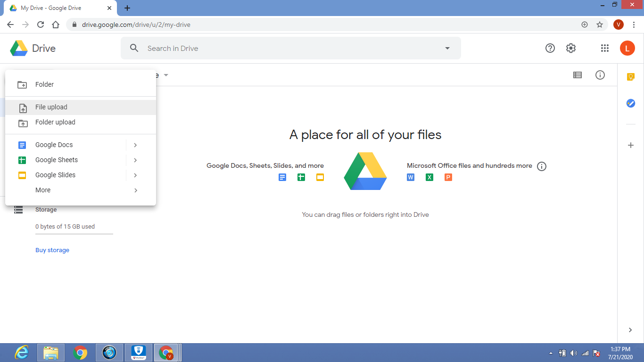
Task: Expand the My Drive title dropdown arrow
Action: 166,75
